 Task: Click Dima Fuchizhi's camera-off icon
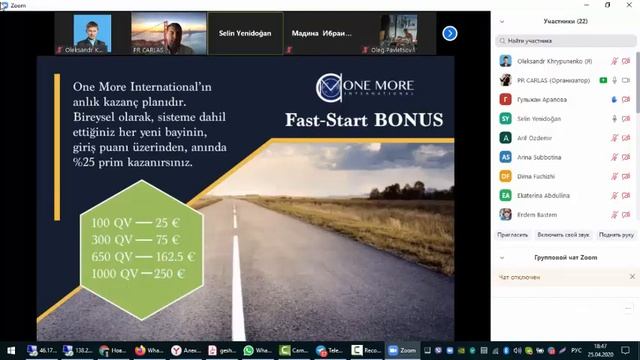(x=626, y=176)
